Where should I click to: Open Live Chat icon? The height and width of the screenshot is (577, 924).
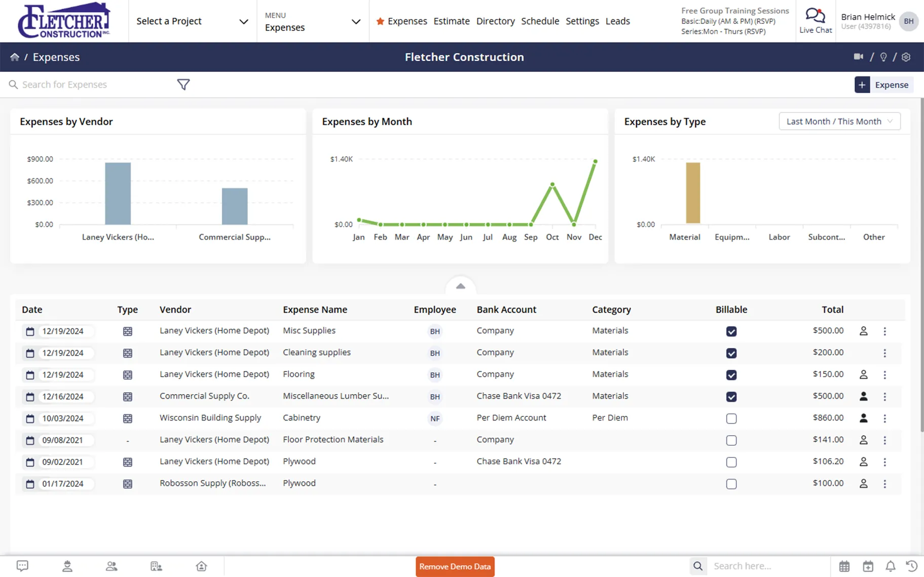[x=815, y=21]
